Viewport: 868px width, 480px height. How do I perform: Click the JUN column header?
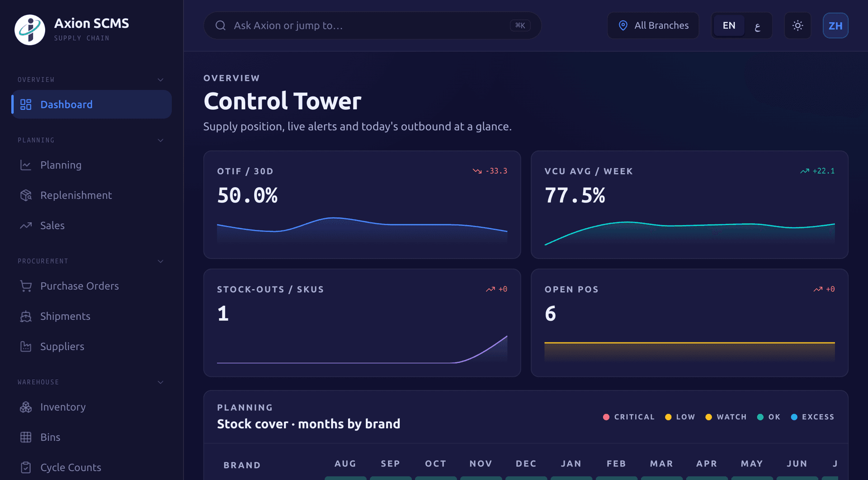797,464
